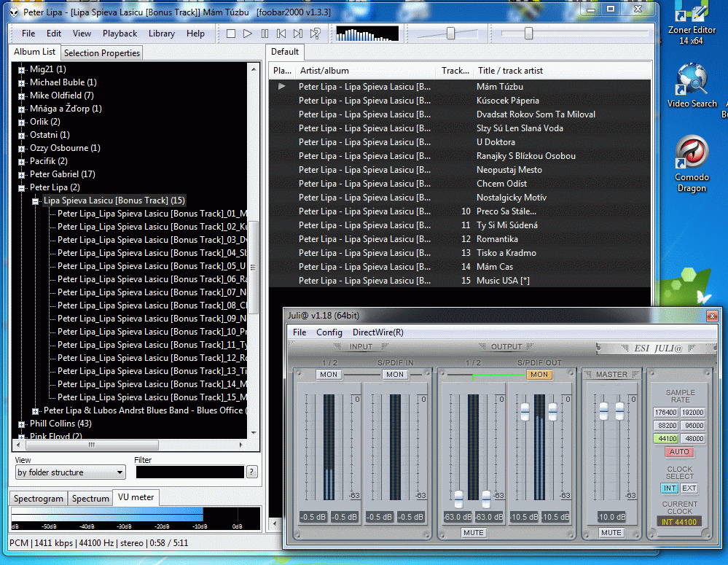Click the spectrum visualization in the toolbar
Image resolution: width=728 pixels, height=565 pixels.
[x=367, y=34]
